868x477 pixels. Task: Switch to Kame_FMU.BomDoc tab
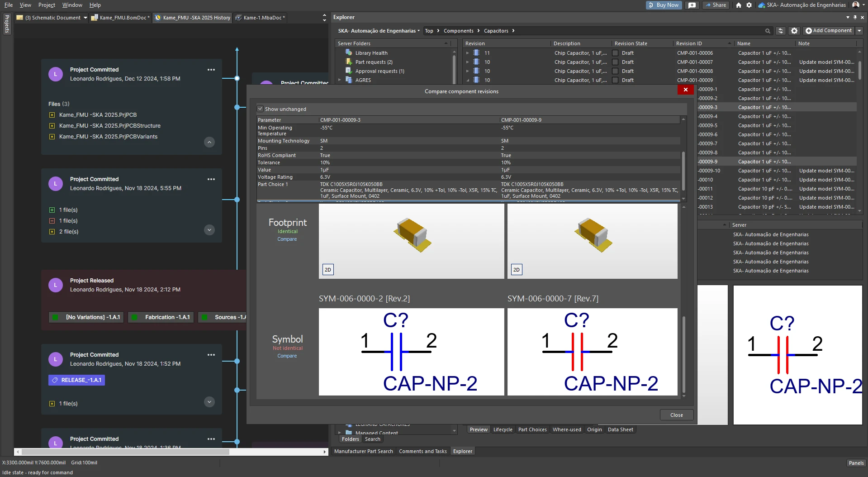(x=120, y=18)
